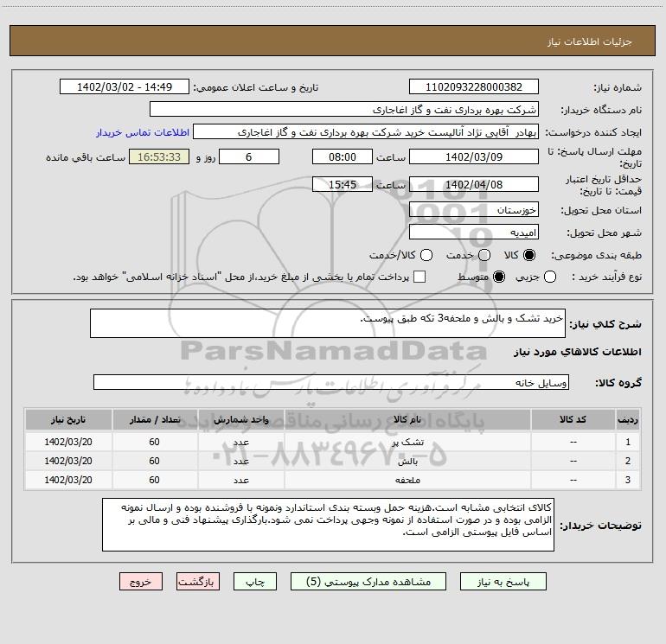
Task: Click the delivery province field 'خوزستان'
Action: [474, 210]
